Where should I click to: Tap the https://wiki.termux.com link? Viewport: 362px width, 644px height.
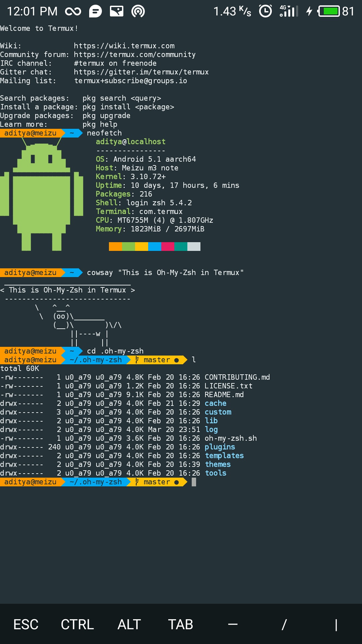point(124,46)
